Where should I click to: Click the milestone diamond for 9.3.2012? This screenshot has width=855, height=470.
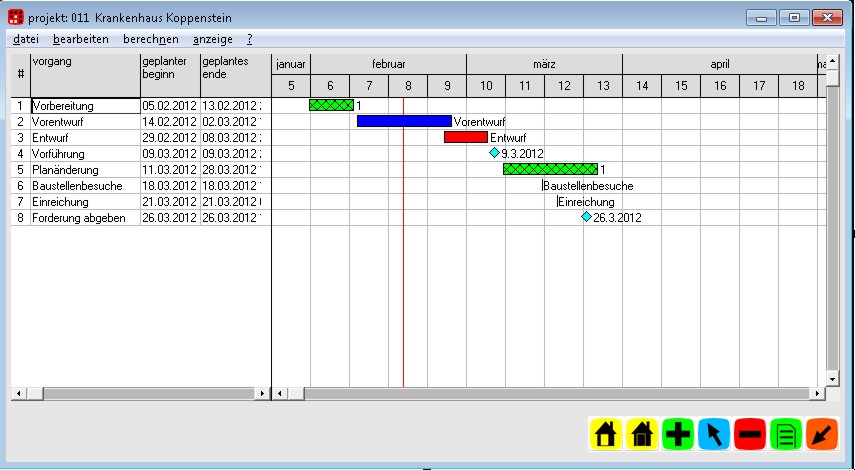click(495, 153)
